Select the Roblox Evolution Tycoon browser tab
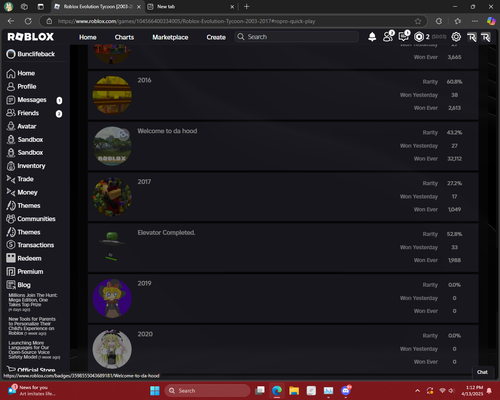The width and height of the screenshot is (500, 400). pos(97,7)
